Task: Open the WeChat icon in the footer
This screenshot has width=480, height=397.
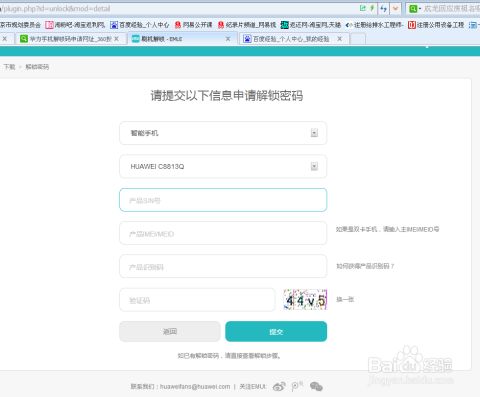Action: (x=316, y=386)
